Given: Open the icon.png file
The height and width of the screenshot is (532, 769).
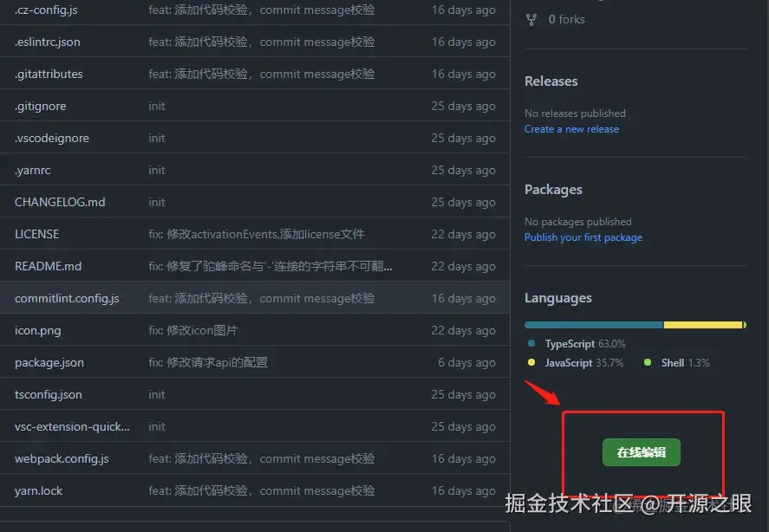Looking at the screenshot, I should point(38,330).
